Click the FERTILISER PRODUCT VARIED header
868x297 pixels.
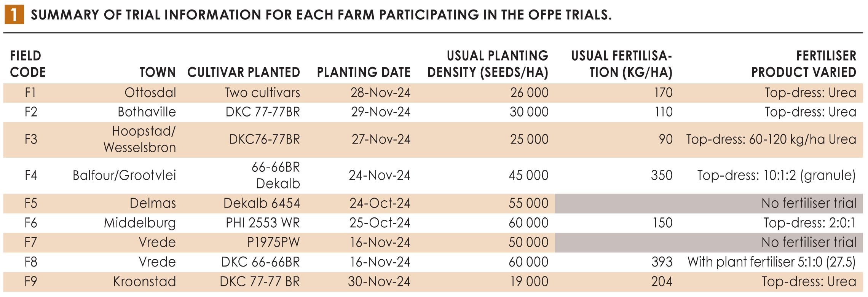pyautogui.click(x=804, y=64)
